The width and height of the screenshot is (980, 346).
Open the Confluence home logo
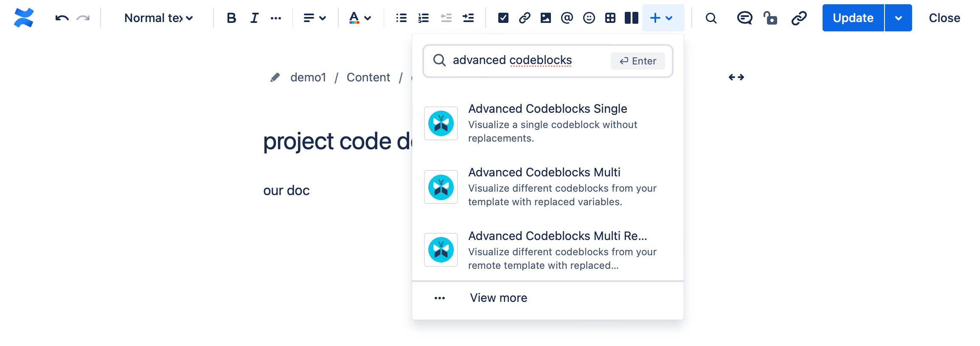click(24, 18)
